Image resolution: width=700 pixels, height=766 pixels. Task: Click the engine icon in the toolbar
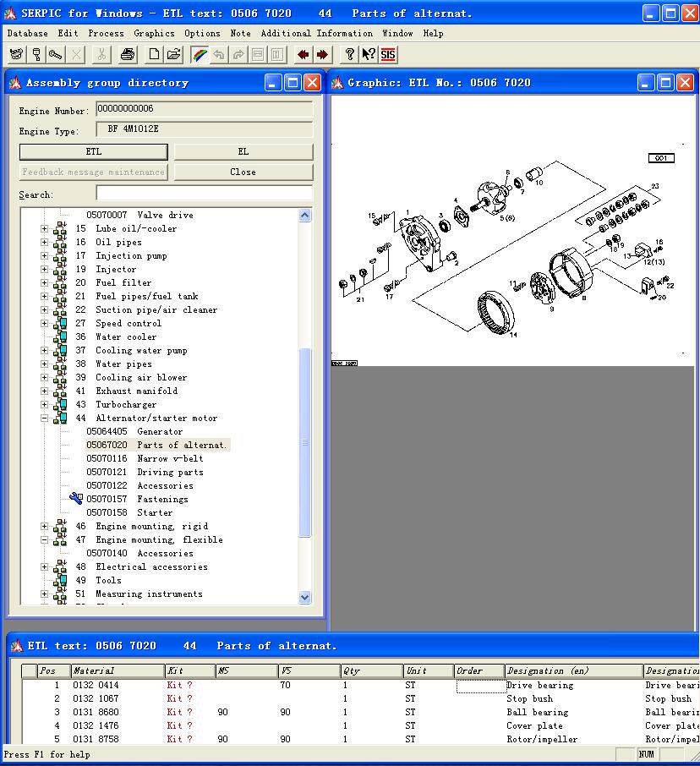click(x=16, y=54)
